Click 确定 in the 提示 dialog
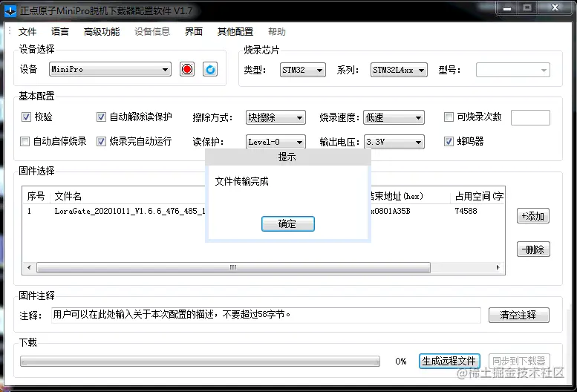This screenshot has width=577, height=392. 288,223
